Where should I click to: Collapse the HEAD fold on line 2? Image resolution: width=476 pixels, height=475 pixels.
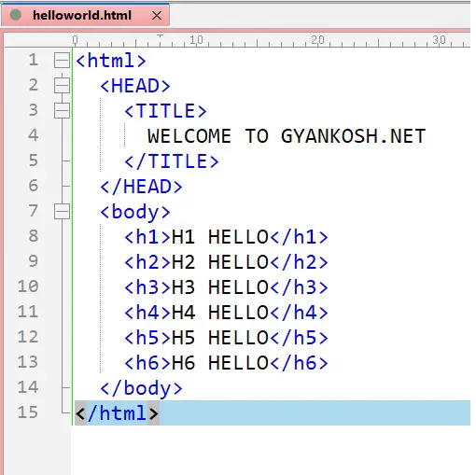[x=62, y=85]
